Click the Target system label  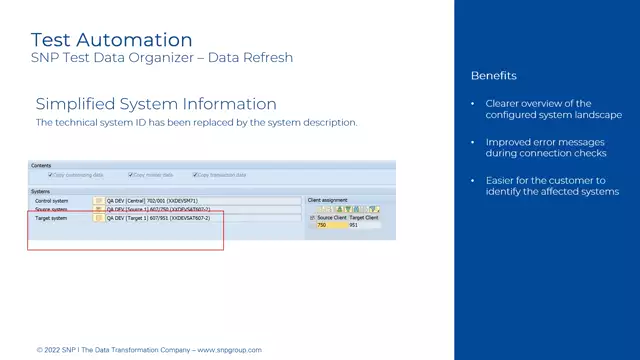pyautogui.click(x=51, y=218)
